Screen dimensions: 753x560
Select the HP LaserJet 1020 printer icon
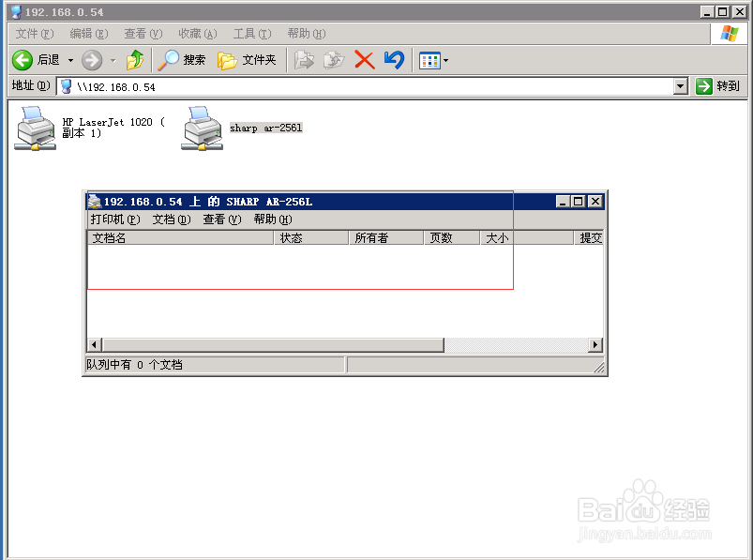(x=35, y=129)
